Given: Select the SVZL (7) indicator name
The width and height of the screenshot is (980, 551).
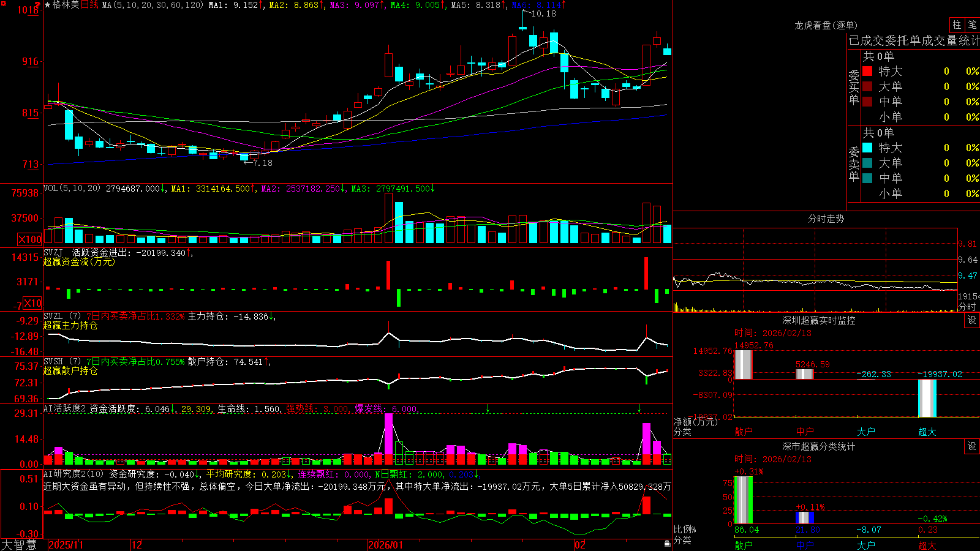Looking at the screenshot, I should pos(62,317).
